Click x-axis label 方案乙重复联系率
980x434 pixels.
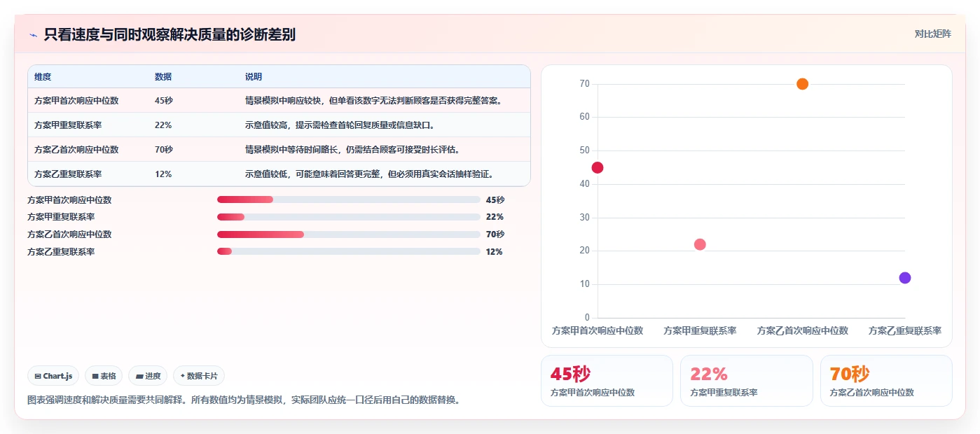click(x=905, y=330)
